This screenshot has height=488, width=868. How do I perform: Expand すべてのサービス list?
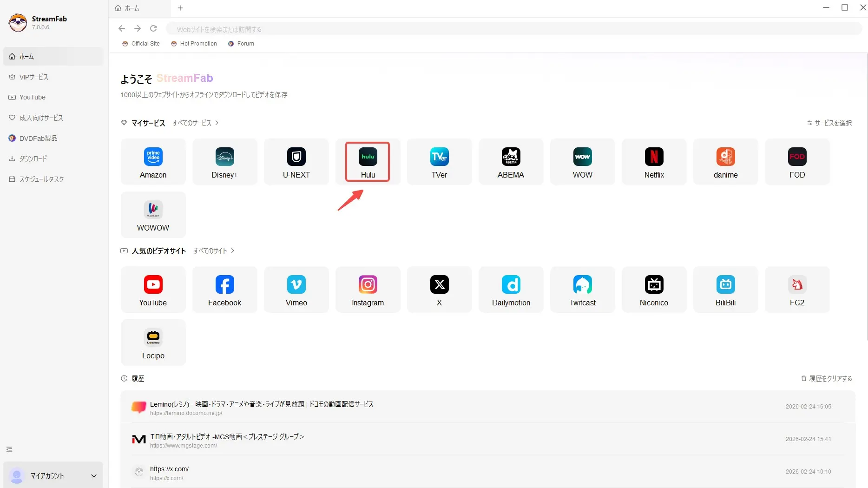click(x=196, y=123)
